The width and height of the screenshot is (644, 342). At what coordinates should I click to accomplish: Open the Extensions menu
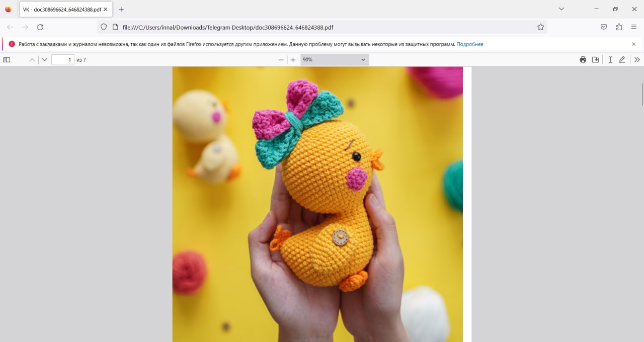pos(619,27)
